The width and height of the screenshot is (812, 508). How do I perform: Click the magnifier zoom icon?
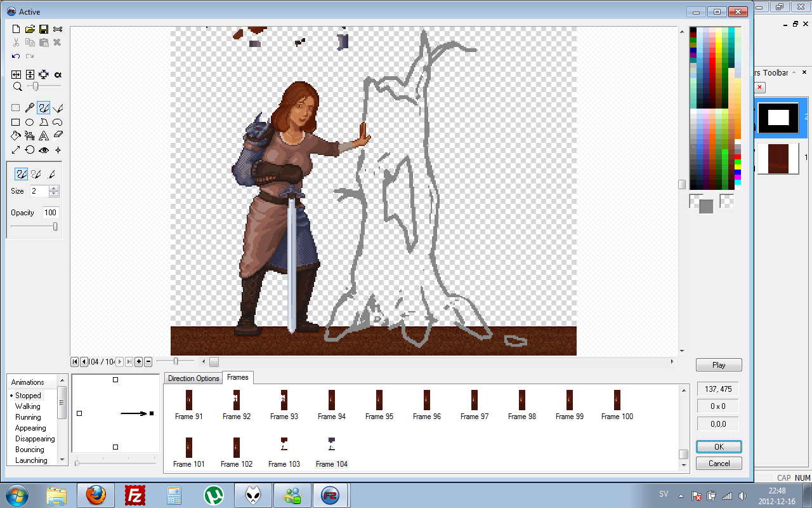(x=17, y=86)
